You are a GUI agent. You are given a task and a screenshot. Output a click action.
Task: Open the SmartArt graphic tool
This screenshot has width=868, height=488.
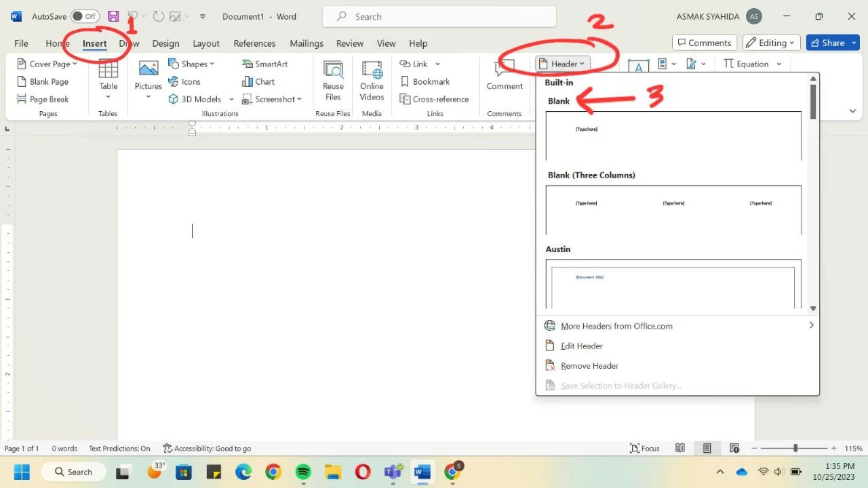point(264,64)
